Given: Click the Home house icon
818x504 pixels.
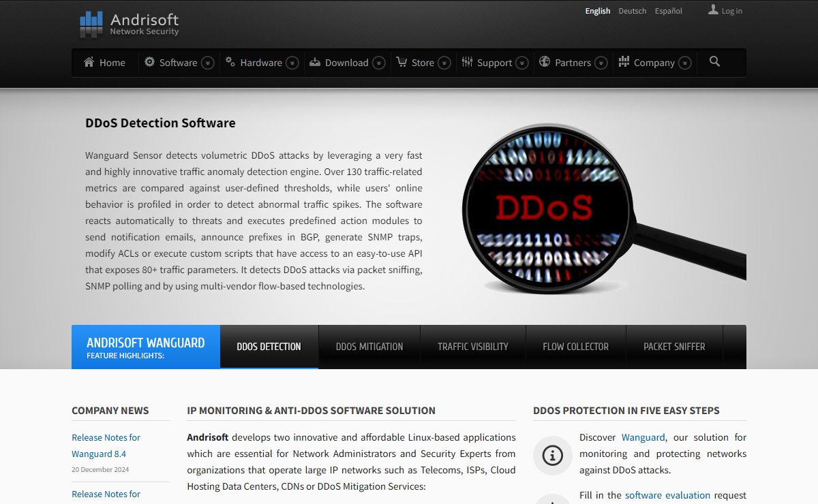Looking at the screenshot, I should point(89,62).
